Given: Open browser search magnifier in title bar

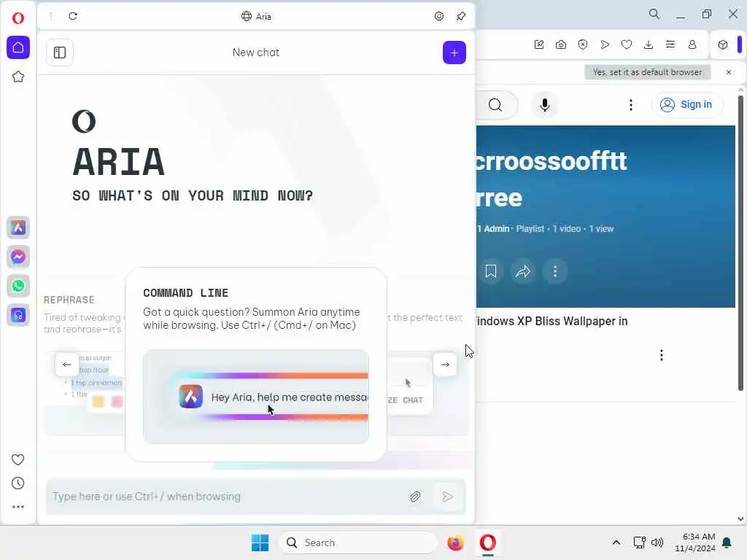Looking at the screenshot, I should [654, 14].
